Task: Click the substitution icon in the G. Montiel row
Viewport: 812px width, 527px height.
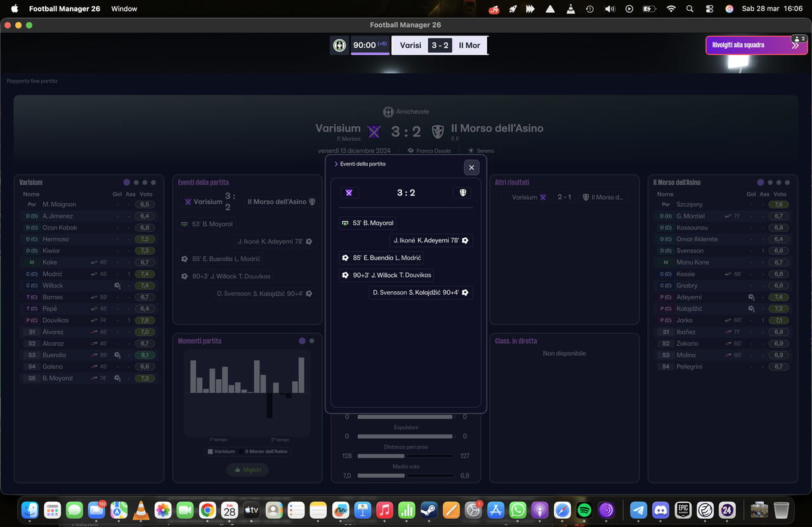Action: point(728,216)
